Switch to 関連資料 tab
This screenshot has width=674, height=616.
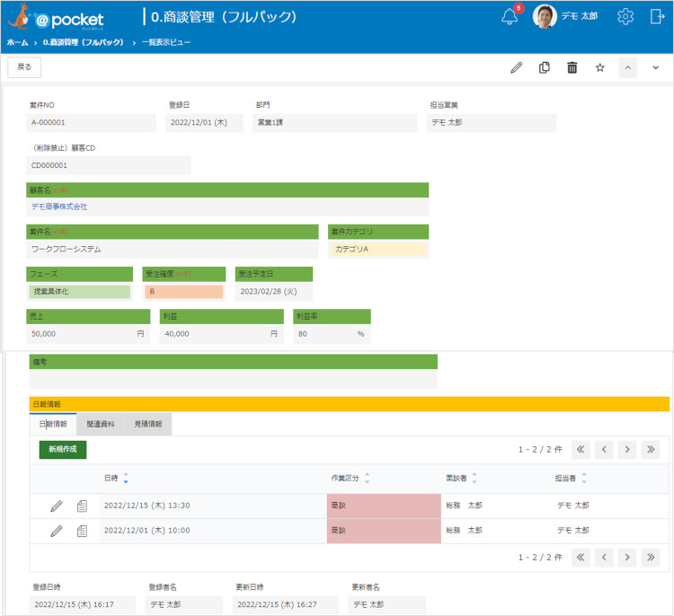101,425
